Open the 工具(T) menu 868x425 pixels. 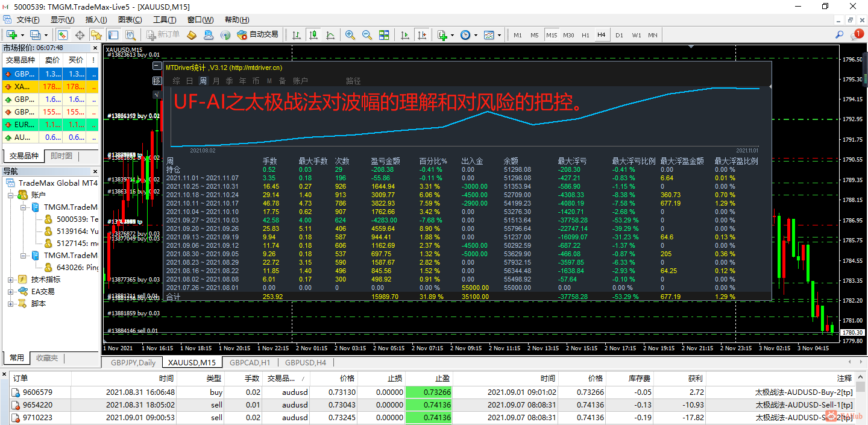pyautogui.click(x=165, y=20)
